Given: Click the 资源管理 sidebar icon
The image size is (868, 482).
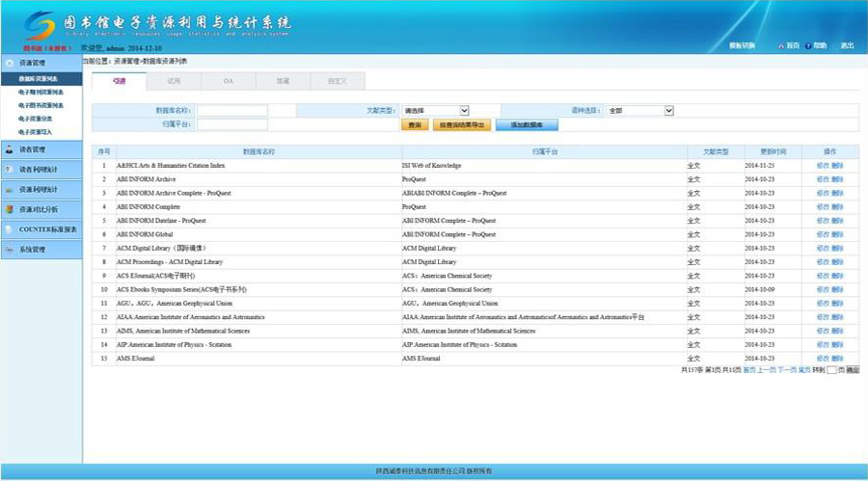Looking at the screenshot, I should click(x=9, y=63).
